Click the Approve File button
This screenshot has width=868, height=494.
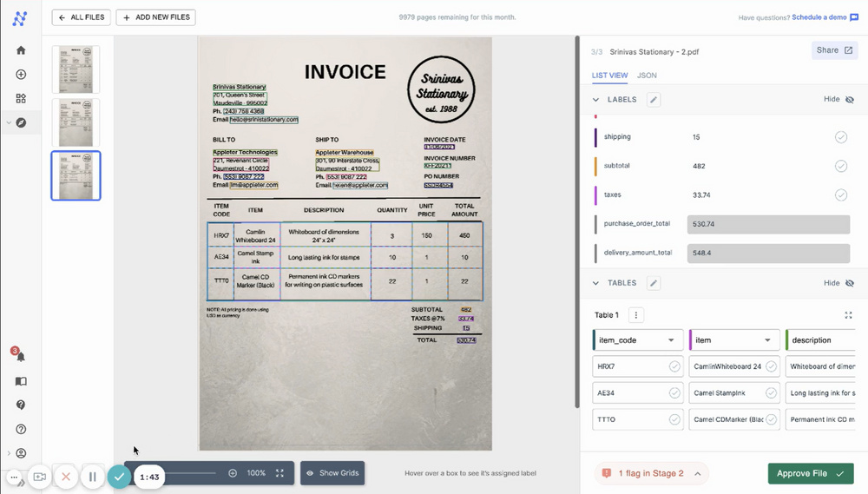[x=810, y=473]
